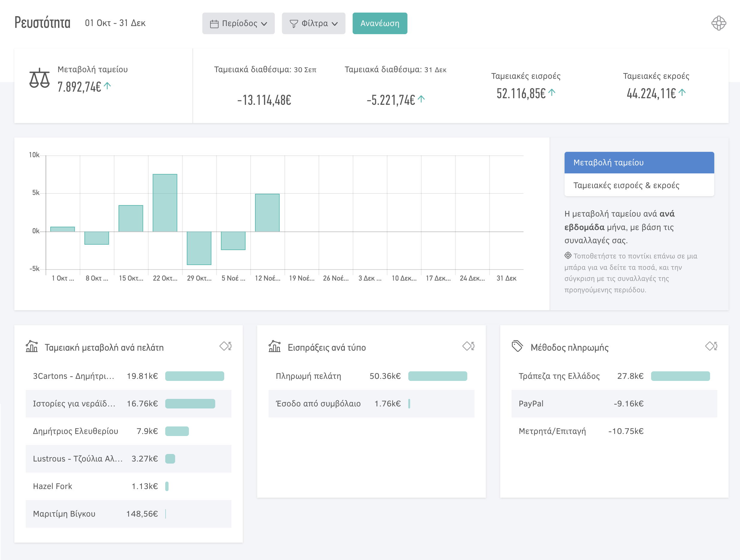Select the 3Cartons - Δημήτρι… customer row

click(128, 376)
